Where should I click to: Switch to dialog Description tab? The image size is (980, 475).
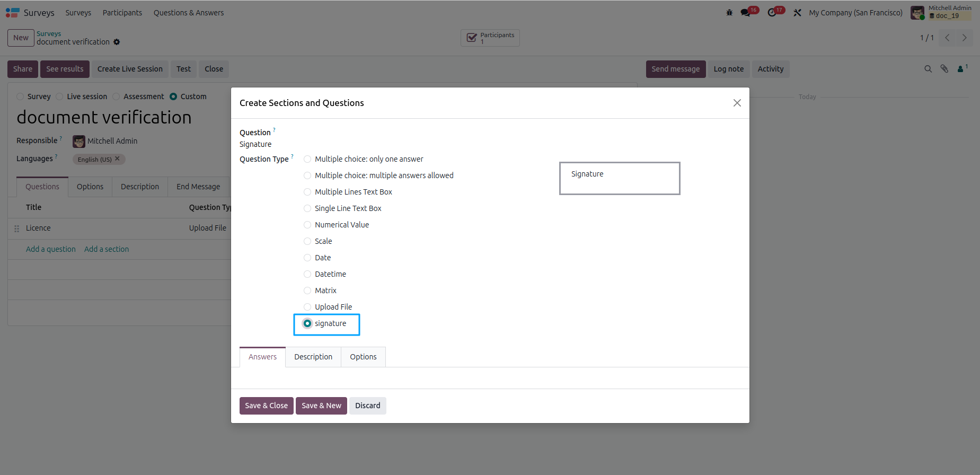[313, 357]
